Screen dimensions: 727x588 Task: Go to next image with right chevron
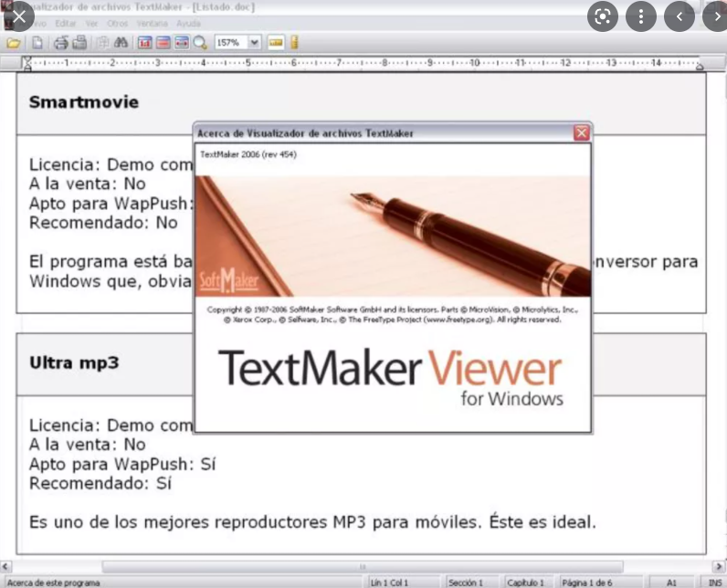point(716,16)
